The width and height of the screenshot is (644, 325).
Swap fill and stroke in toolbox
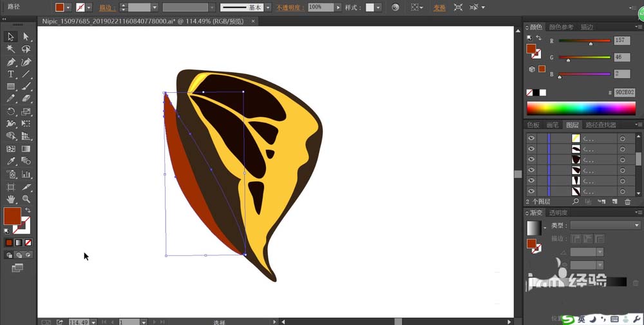[x=28, y=210]
